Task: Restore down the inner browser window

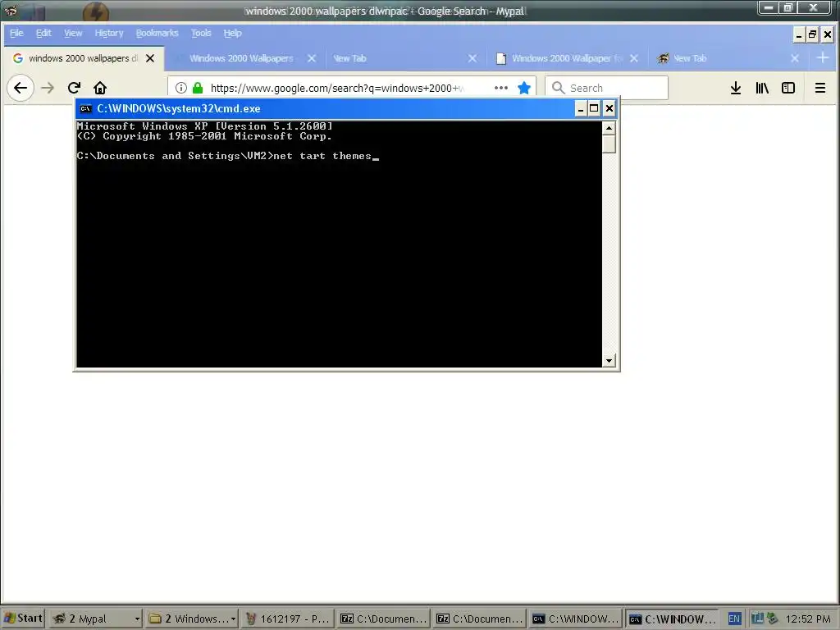Action: click(x=813, y=34)
